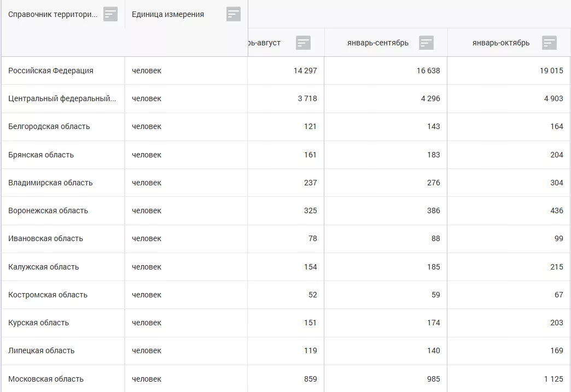This screenshot has height=392, width=571.
Task: Click Ивановская область row name
Action: click(46, 239)
